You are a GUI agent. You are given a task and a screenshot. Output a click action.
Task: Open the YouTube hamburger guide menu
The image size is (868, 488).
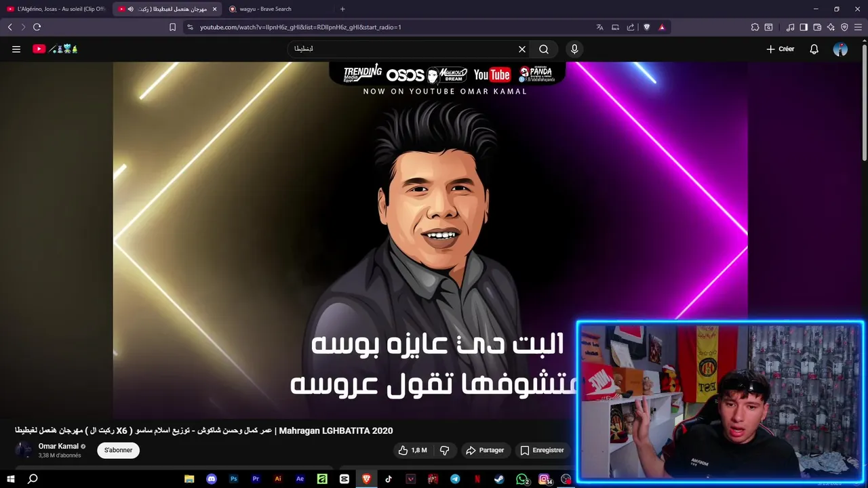pos(16,49)
